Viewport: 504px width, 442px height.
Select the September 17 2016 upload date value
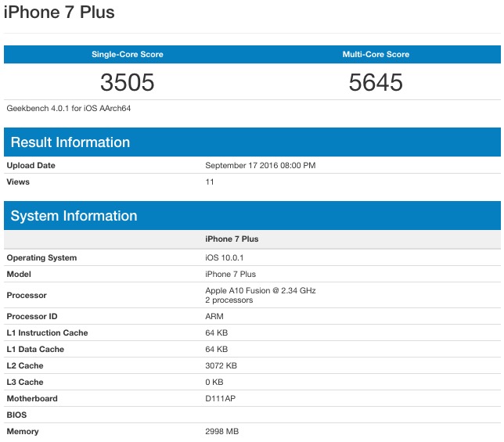pos(260,166)
